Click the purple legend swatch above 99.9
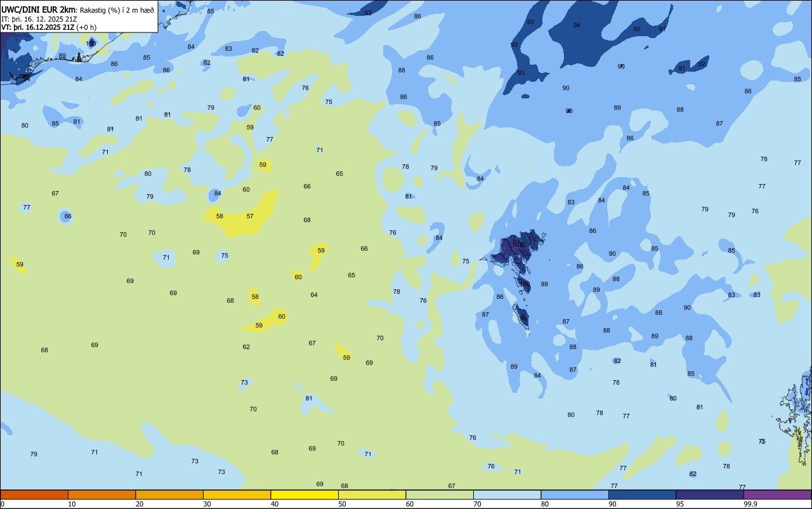Screen dimensions: 812x509 click(x=777, y=494)
